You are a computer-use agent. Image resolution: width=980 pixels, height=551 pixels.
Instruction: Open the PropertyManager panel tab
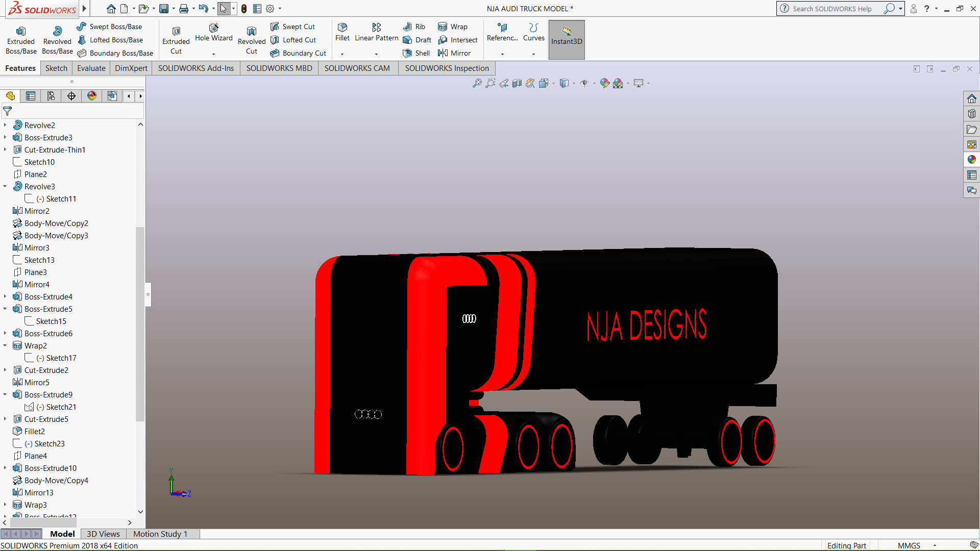31,96
